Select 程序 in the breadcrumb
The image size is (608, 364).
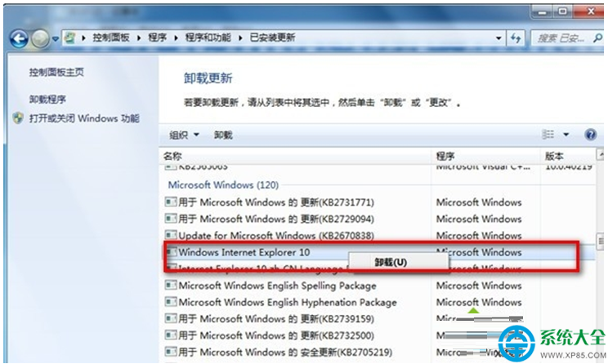pos(157,38)
